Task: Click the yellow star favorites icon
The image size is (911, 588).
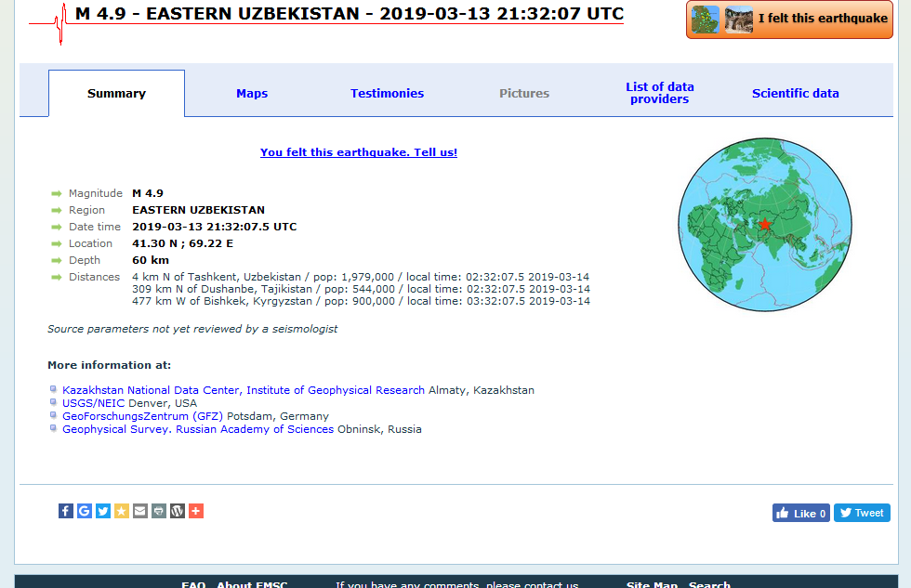Action: [x=122, y=511]
